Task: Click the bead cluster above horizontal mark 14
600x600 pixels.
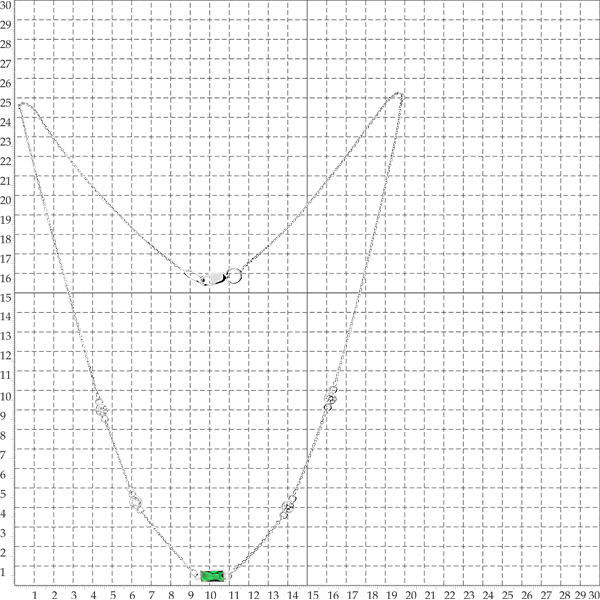Action: click(x=288, y=507)
